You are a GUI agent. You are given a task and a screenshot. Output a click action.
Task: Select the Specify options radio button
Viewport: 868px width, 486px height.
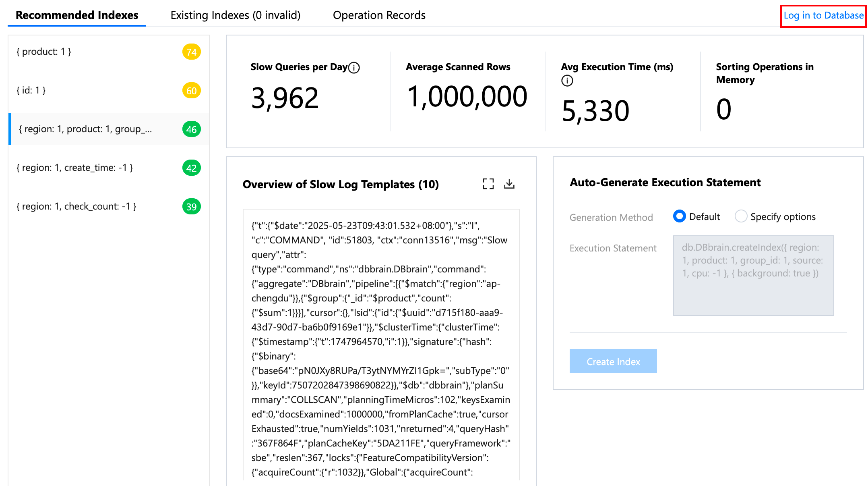pos(741,216)
